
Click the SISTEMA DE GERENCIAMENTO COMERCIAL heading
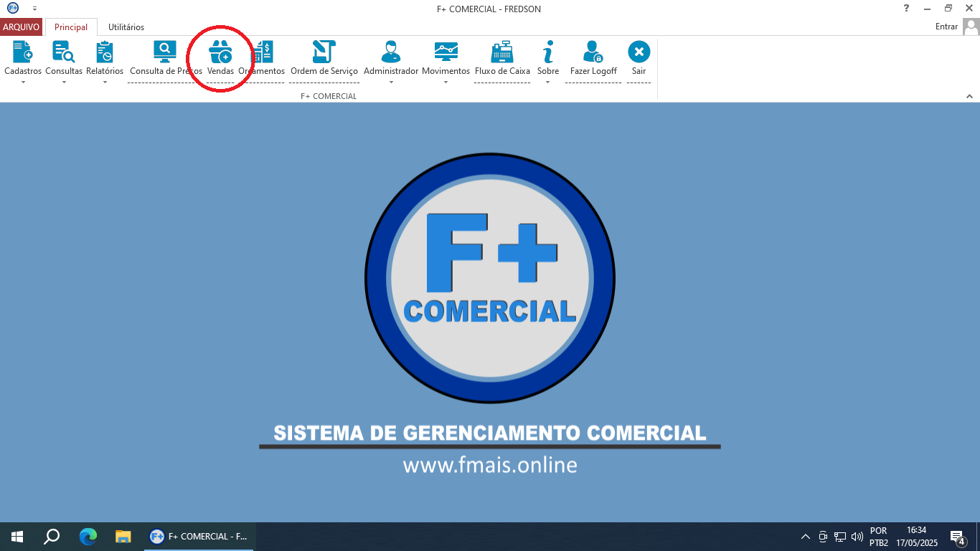point(490,433)
